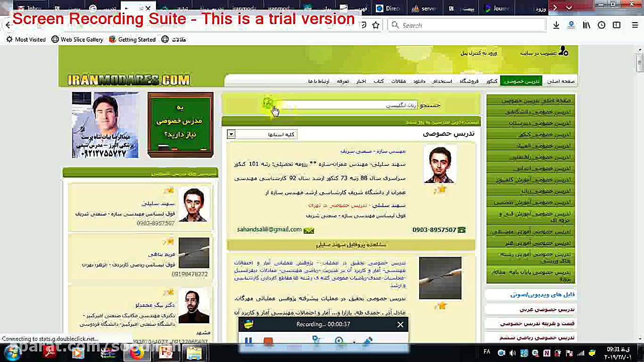Click the FA language indicator in the taskbar

point(487,352)
